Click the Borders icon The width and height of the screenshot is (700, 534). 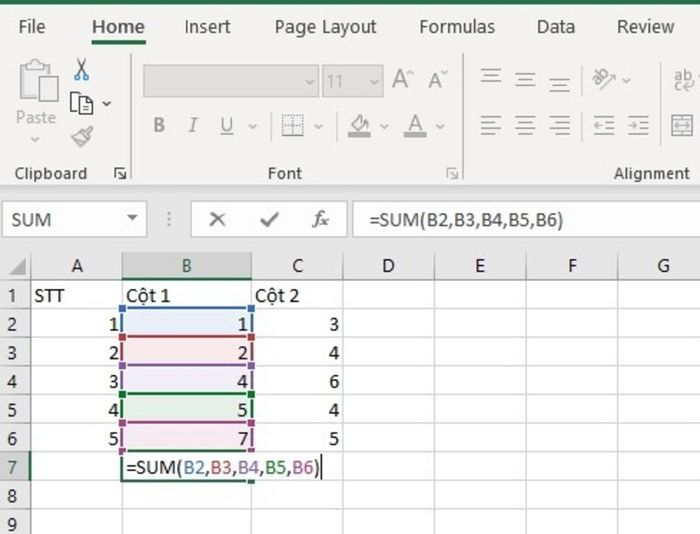tap(293, 125)
